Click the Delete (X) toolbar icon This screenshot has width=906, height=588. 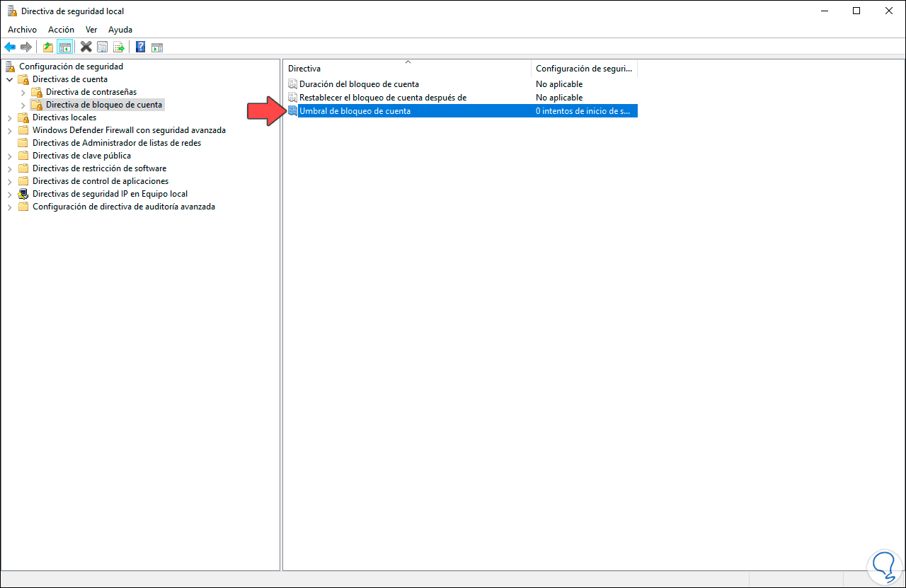[x=86, y=47]
